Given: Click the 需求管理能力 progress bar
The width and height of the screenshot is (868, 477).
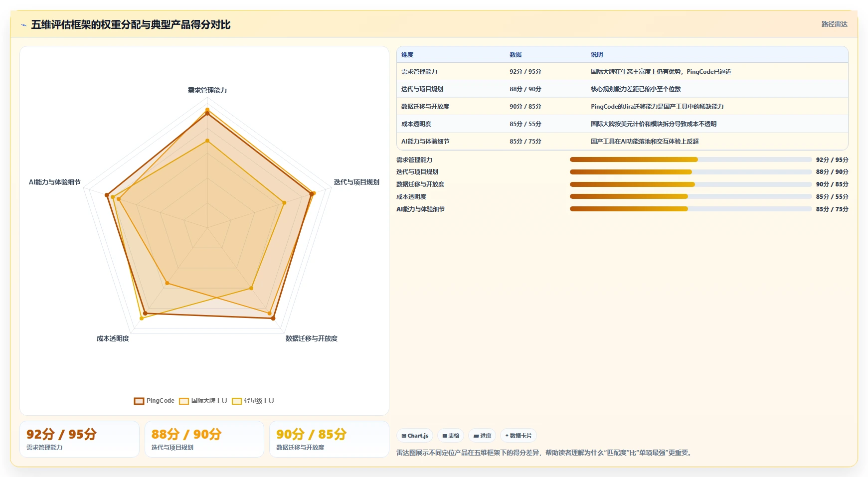Looking at the screenshot, I should 691,159.
